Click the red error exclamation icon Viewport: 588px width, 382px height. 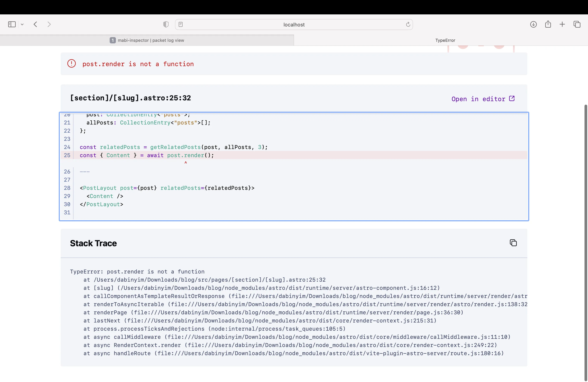click(x=71, y=63)
